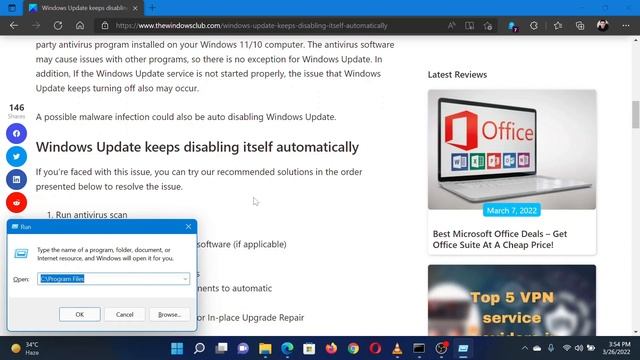The width and height of the screenshot is (640, 360).
Task: Reload the page with refresh icon
Action: coord(58,26)
